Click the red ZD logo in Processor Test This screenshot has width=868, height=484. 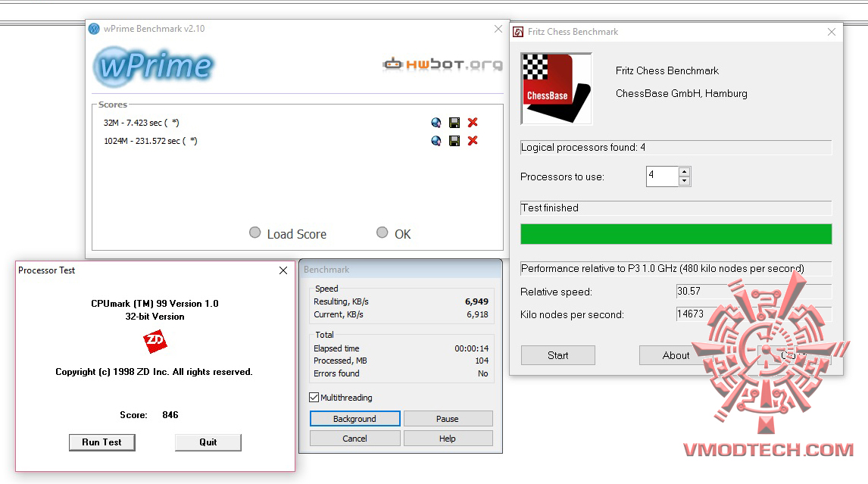(155, 341)
